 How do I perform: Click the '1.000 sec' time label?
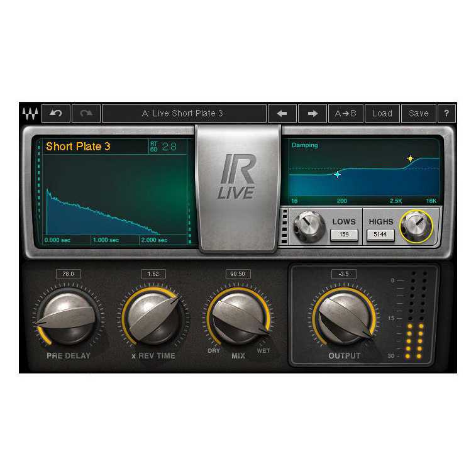[x=106, y=240]
